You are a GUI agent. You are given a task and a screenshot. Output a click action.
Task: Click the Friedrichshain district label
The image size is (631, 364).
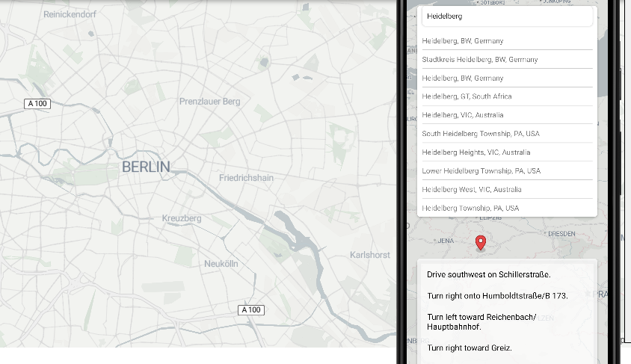(246, 178)
